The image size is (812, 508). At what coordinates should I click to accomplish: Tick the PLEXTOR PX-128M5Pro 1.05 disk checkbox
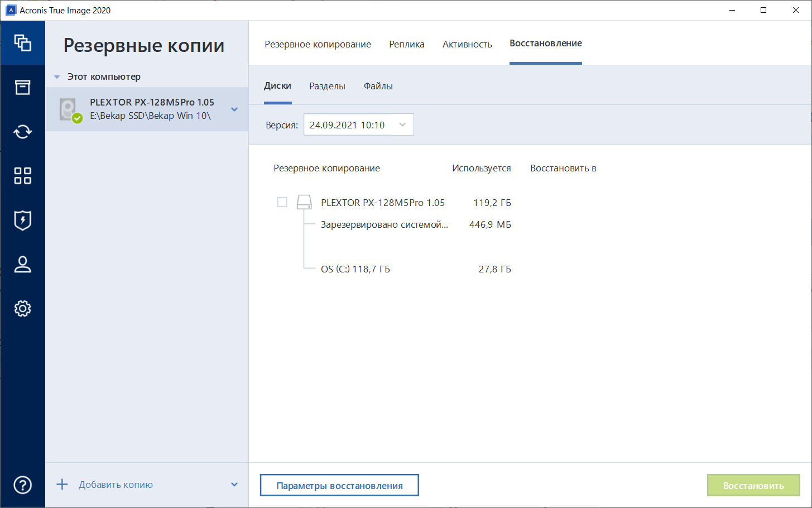click(282, 202)
